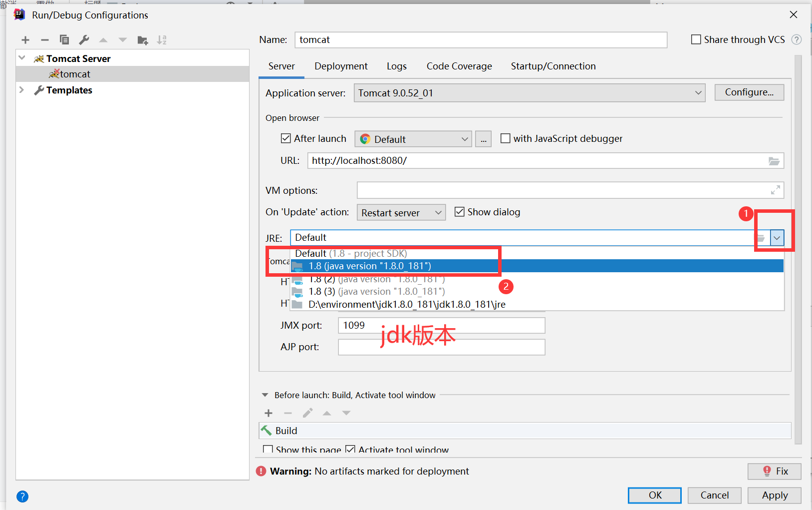Collapse Tomcat Server tree node

click(x=22, y=58)
